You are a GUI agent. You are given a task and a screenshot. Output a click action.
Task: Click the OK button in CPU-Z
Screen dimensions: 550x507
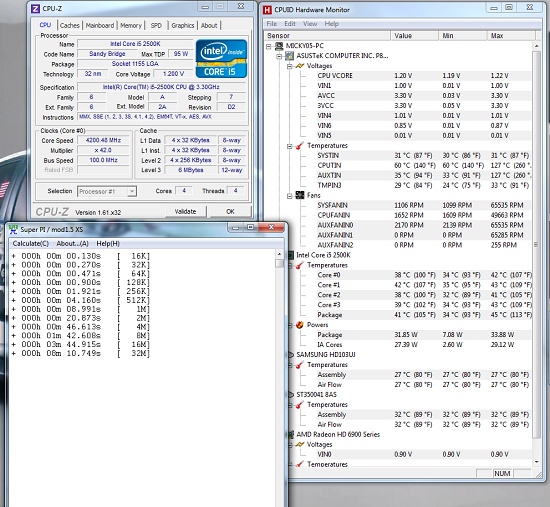pos(230,211)
